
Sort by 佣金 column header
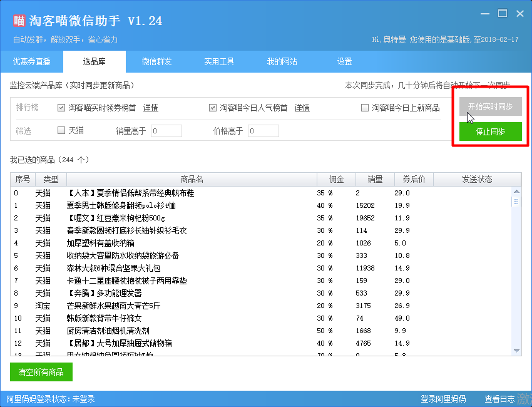[336, 179]
